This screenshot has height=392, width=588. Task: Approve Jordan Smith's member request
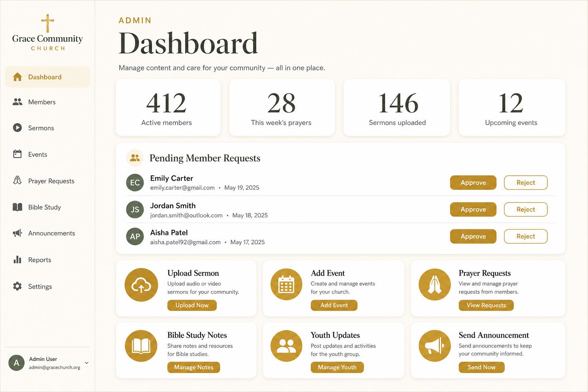tap(473, 209)
